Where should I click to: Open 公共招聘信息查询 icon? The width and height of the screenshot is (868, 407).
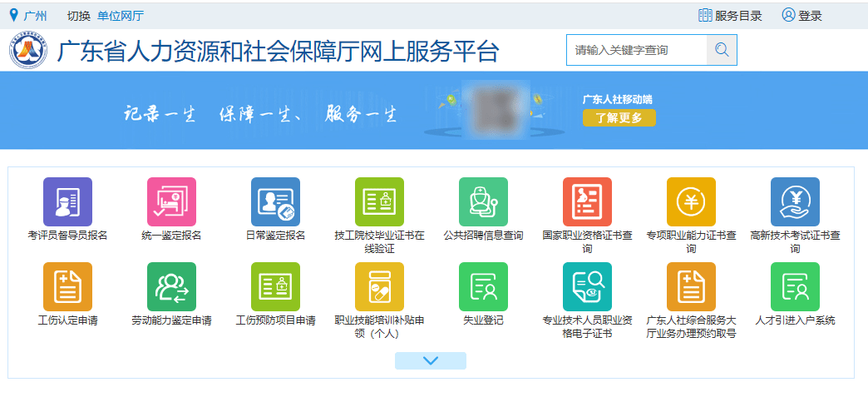483,202
